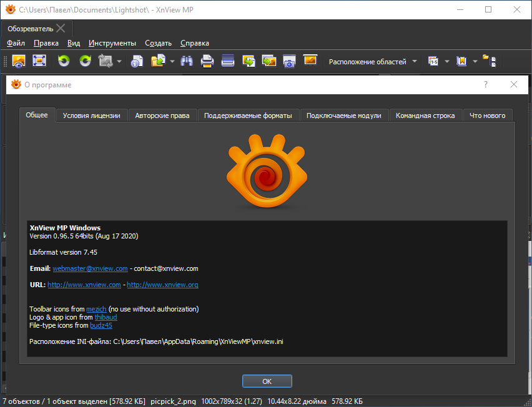The width and height of the screenshot is (532, 407).
Task: Follow the http://www.xnview.org link
Action: (162, 285)
